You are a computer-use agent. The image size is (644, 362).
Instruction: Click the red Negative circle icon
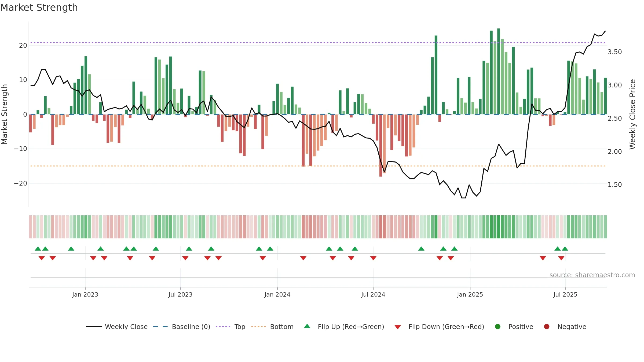tap(547, 327)
